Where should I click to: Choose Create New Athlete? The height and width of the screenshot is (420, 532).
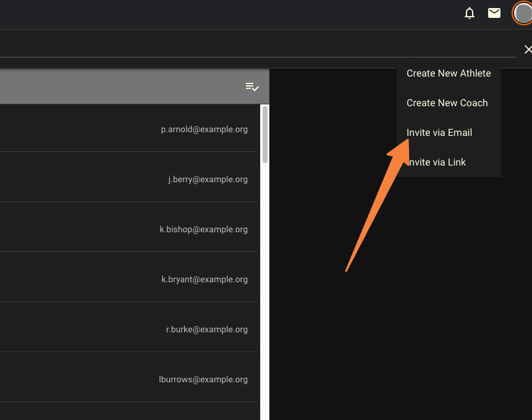(449, 73)
